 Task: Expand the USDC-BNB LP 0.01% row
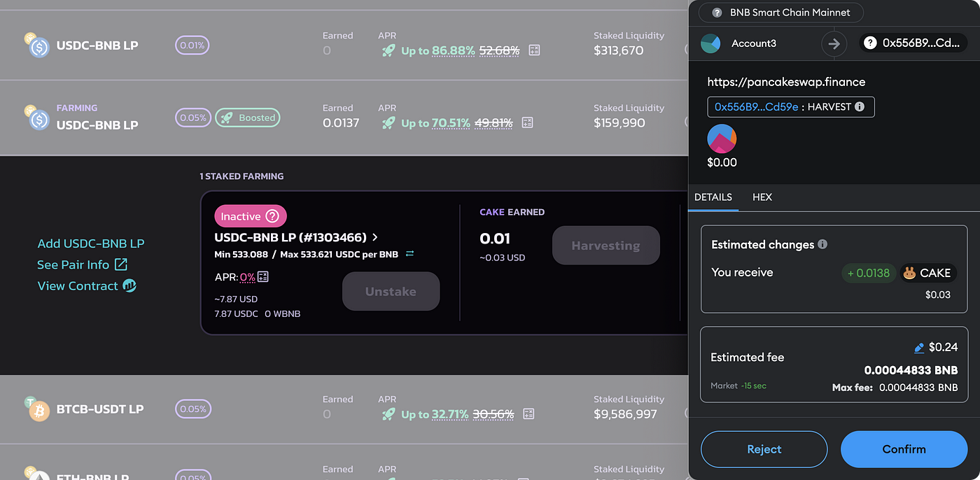click(344, 45)
